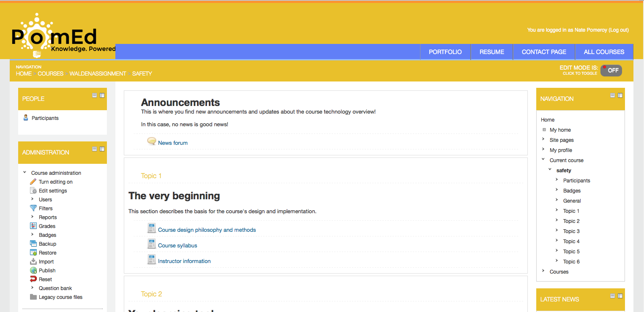Click the Log out link

tap(619, 30)
